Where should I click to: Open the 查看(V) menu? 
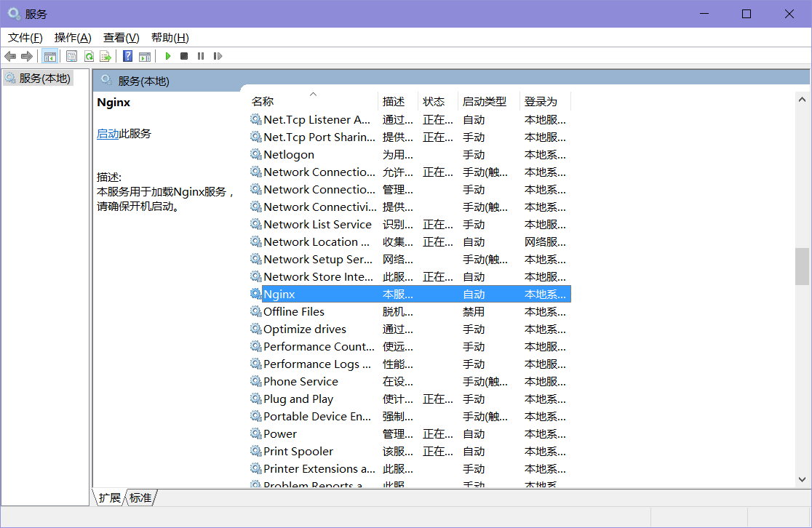point(122,38)
